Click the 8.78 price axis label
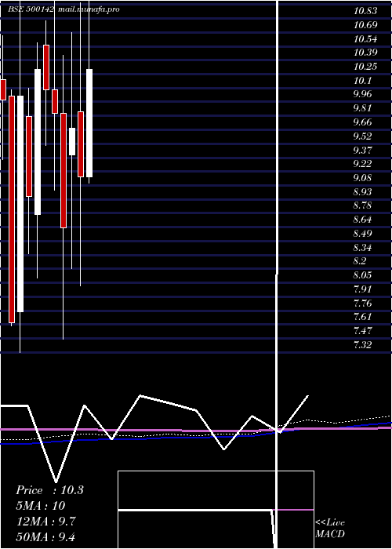Screen dimensions: 392x549 point(362,205)
